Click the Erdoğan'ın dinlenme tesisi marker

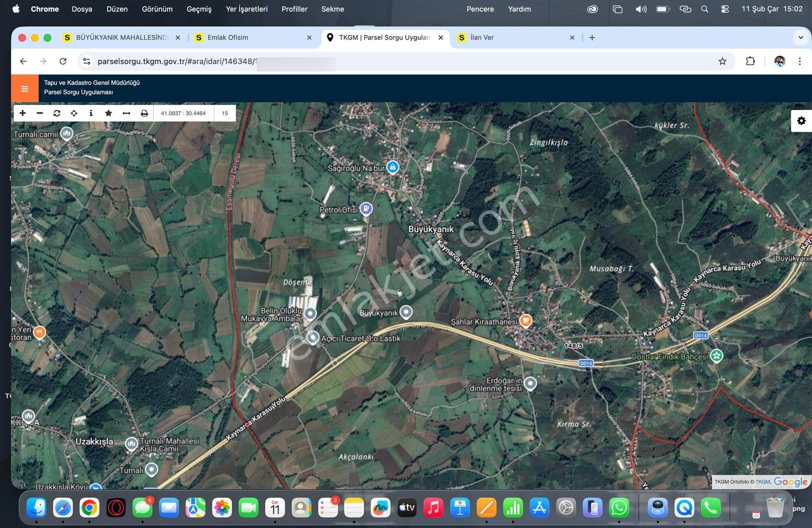pos(530,383)
